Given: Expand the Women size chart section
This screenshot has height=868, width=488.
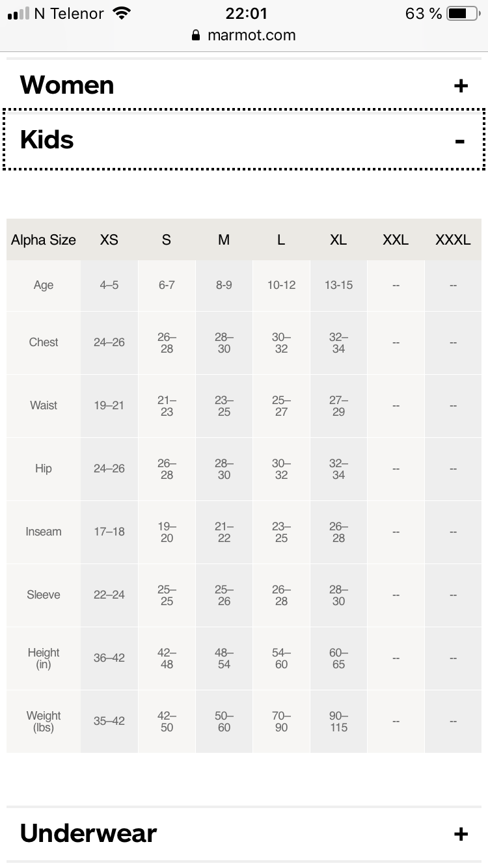Looking at the screenshot, I should coord(461,86).
